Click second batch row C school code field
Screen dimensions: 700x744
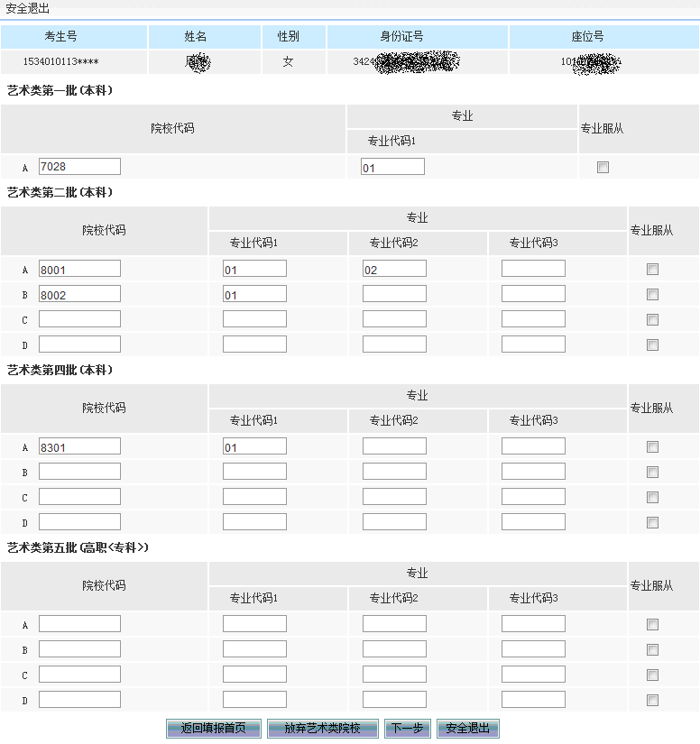79,319
